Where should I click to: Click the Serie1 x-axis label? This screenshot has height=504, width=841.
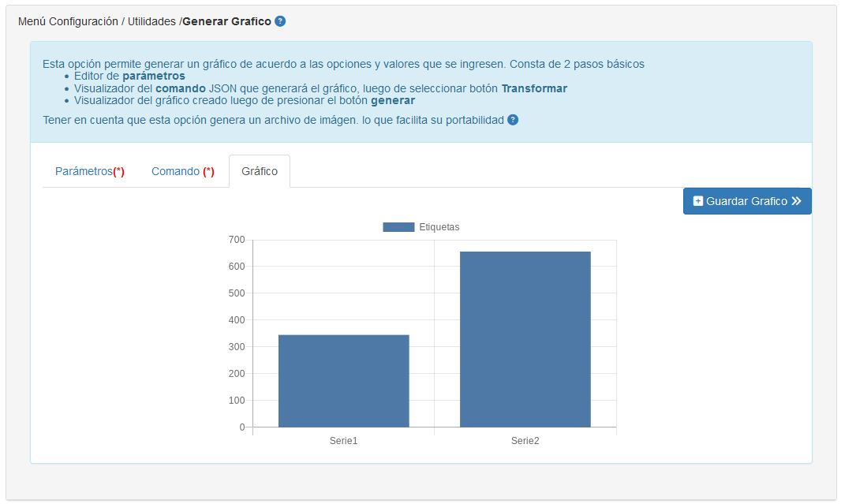tap(343, 441)
